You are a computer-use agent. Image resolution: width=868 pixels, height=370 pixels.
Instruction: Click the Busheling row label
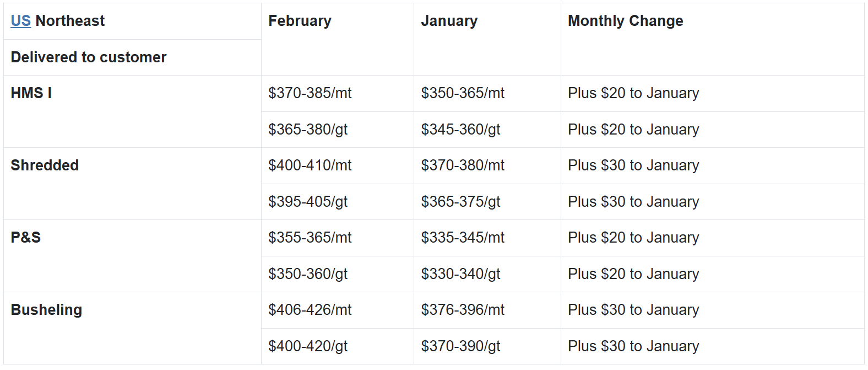pos(46,310)
